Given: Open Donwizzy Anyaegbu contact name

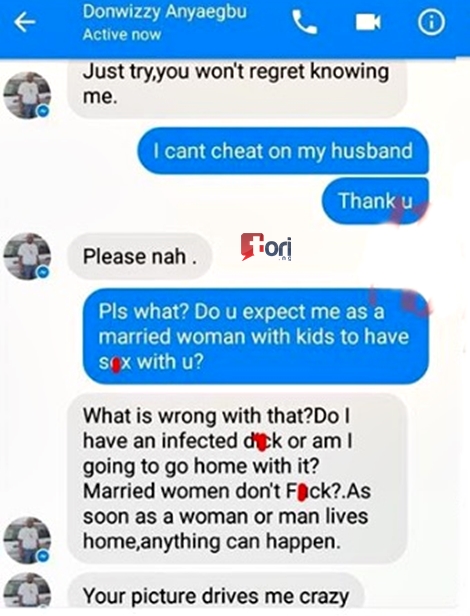Looking at the screenshot, I should [164, 12].
